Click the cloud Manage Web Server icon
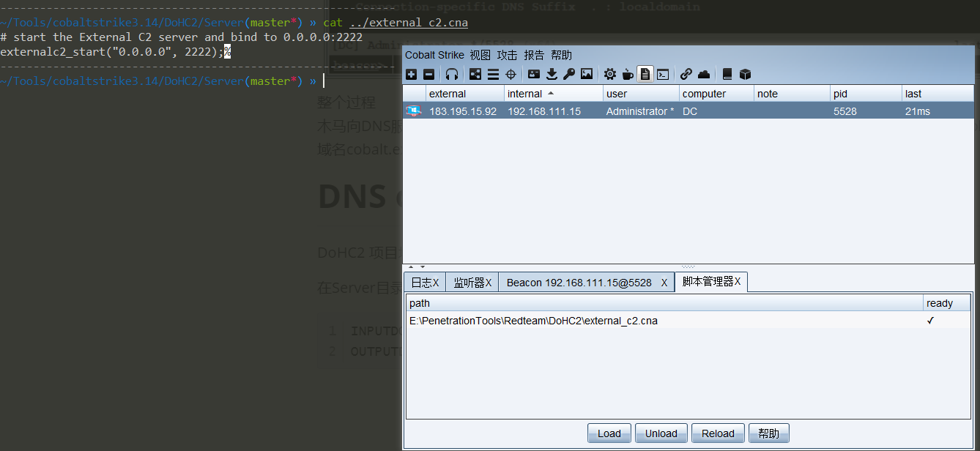This screenshot has width=980, height=451. coord(704,74)
